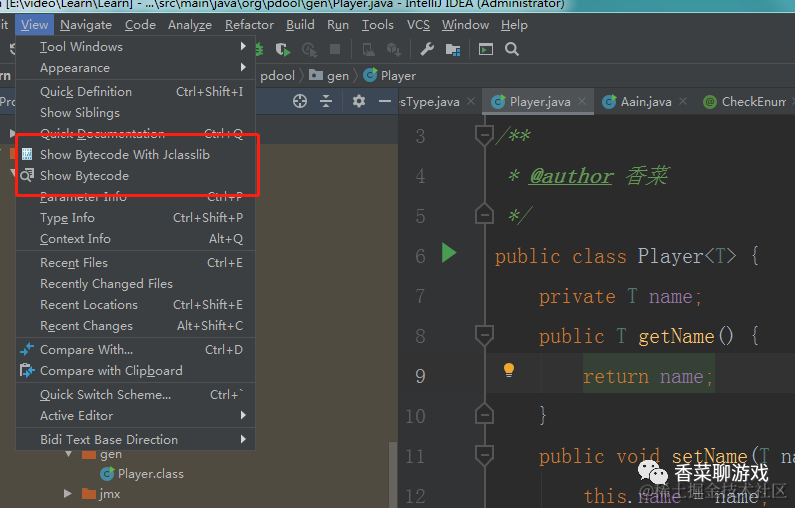Open Search Everywhere magnifier icon
The height and width of the screenshot is (508, 795).
[512, 49]
